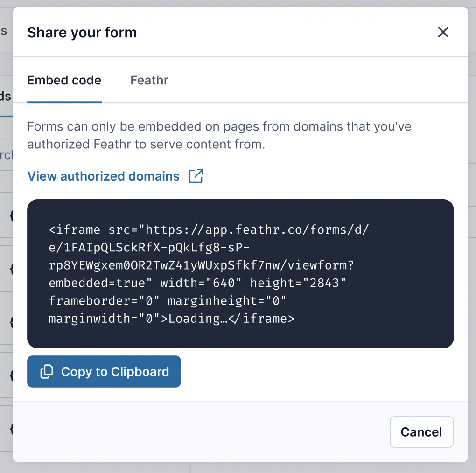Click the partially hidden "ds" tab behind the dialog
The width and height of the screenshot is (476, 473).
point(6,96)
